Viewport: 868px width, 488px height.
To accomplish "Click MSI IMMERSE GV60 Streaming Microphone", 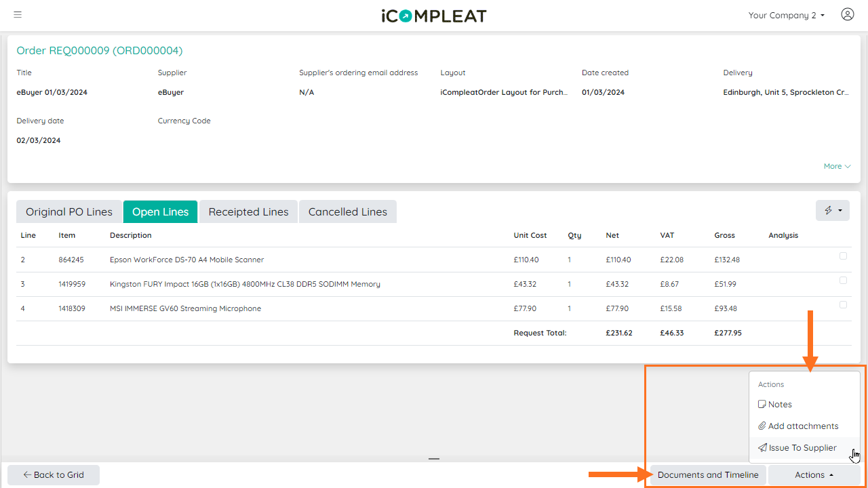I will tap(185, 309).
